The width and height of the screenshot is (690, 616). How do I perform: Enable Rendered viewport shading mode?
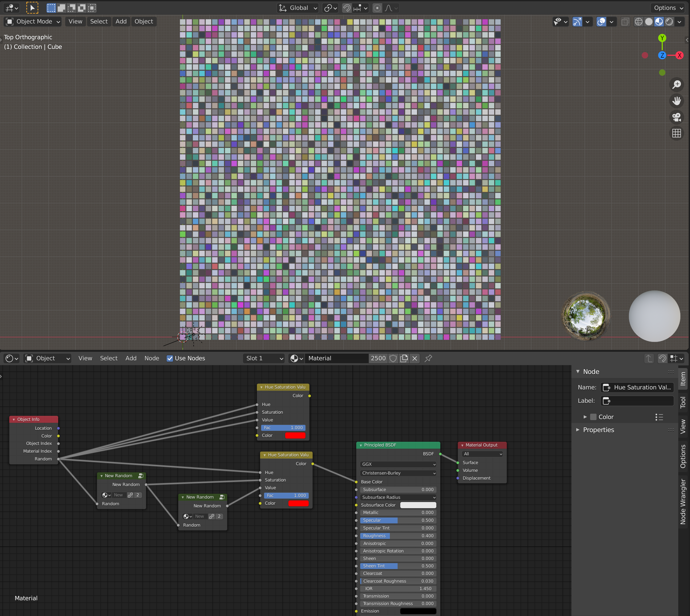[x=670, y=21]
